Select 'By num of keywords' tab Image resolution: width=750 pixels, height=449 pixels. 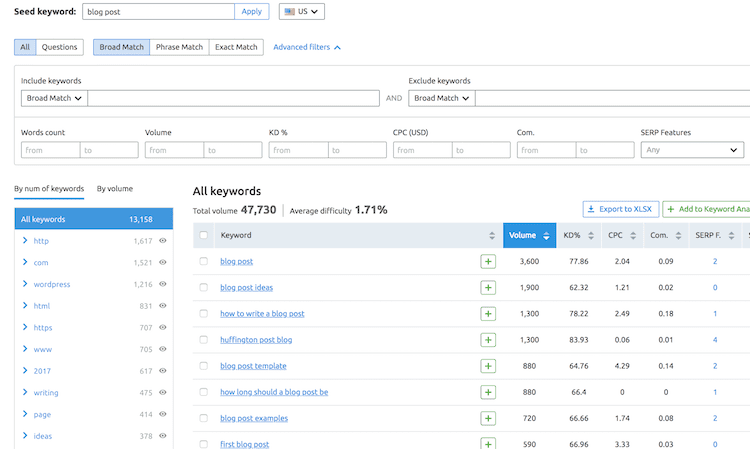(x=49, y=188)
